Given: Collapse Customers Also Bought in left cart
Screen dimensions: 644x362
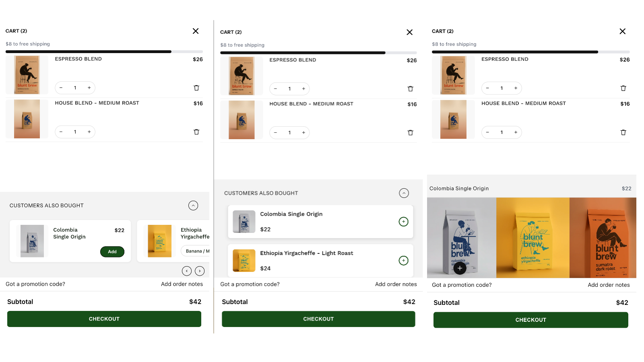Looking at the screenshot, I should coord(193,206).
